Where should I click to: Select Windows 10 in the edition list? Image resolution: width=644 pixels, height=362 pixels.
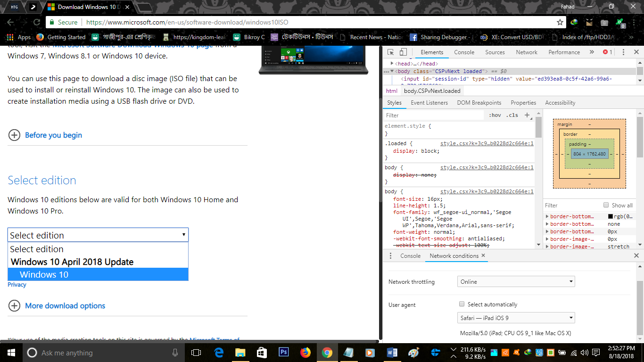[98, 274]
